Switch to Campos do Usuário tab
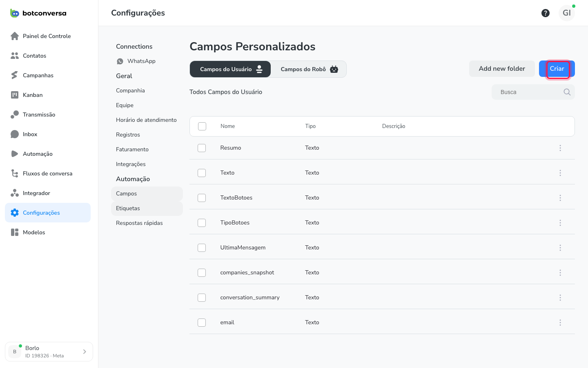 pyautogui.click(x=230, y=69)
